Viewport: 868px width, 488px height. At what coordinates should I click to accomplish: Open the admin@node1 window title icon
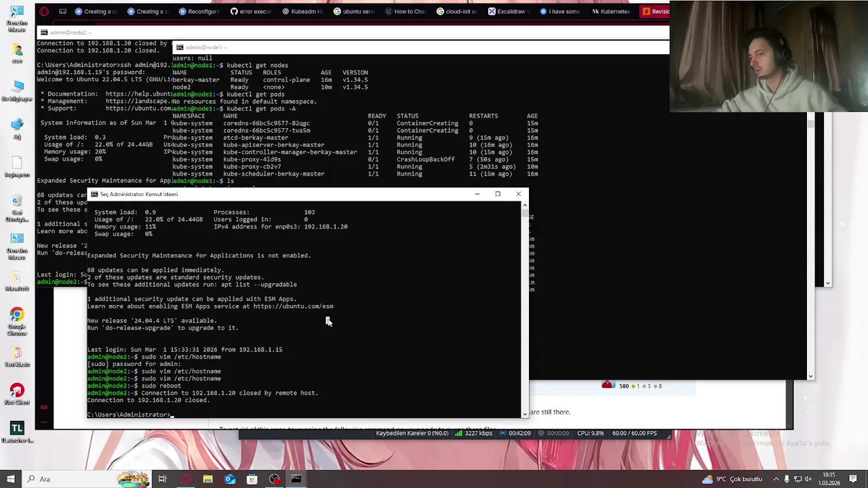pos(180,47)
